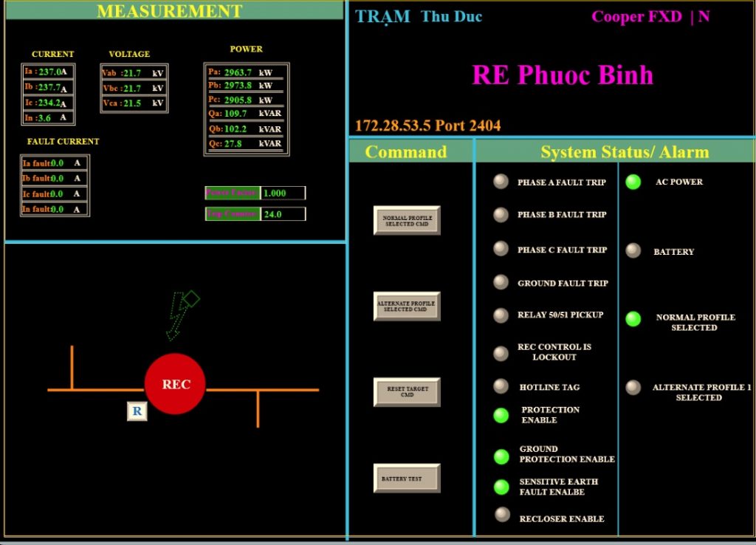Click the PHASE A FAULT TRIP indicator
The width and height of the screenshot is (756, 545).
(501, 182)
